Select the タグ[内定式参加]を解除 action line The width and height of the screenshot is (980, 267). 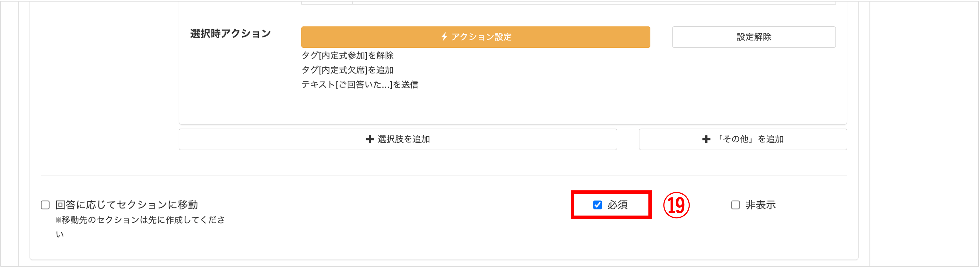pos(347,56)
